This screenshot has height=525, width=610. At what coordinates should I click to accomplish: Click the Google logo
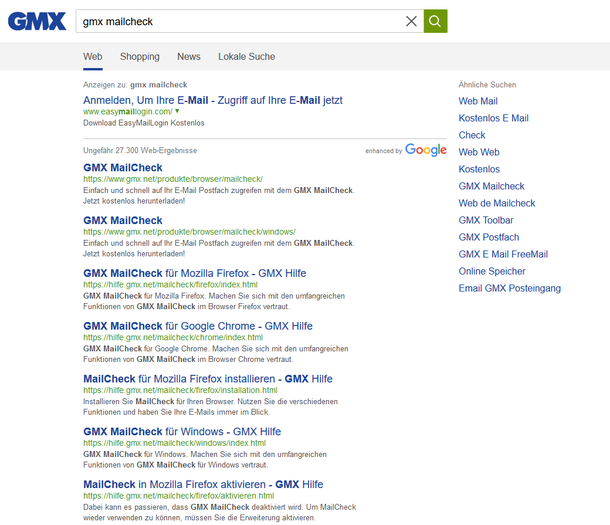426,150
